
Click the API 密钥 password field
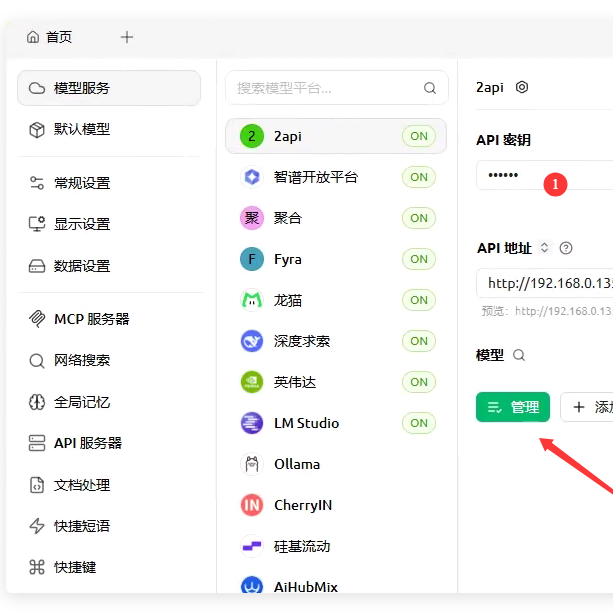[x=545, y=175]
